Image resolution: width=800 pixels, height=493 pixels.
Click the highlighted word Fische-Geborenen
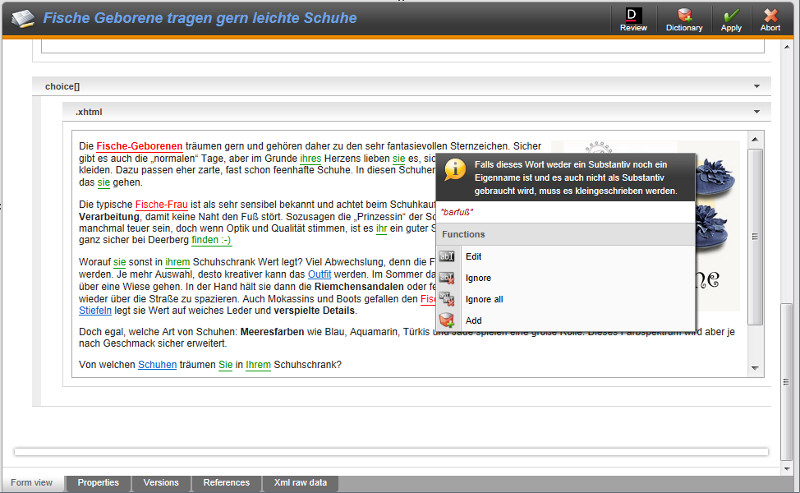(x=139, y=146)
